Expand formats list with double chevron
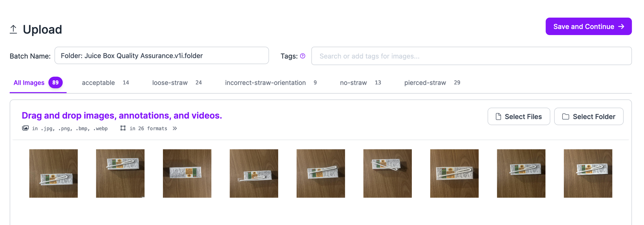 click(x=175, y=128)
